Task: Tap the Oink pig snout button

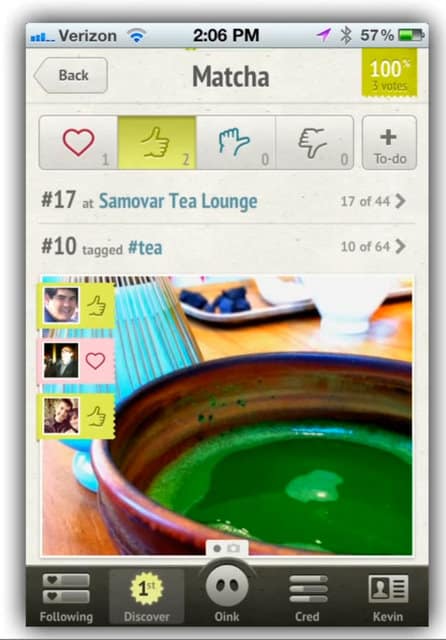Action: click(x=227, y=587)
